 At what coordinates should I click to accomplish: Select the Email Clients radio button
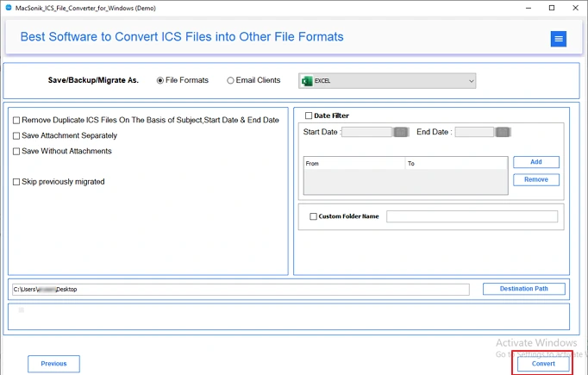click(230, 81)
